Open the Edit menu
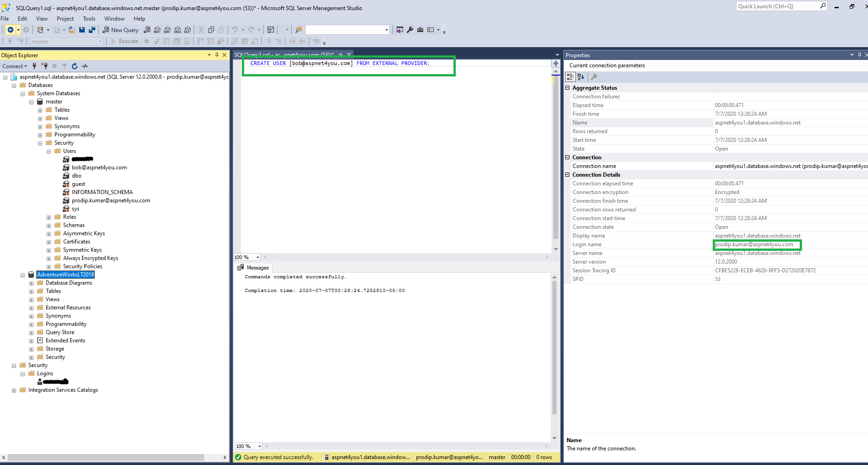Image resolution: width=868 pixels, height=465 pixels. [x=22, y=19]
